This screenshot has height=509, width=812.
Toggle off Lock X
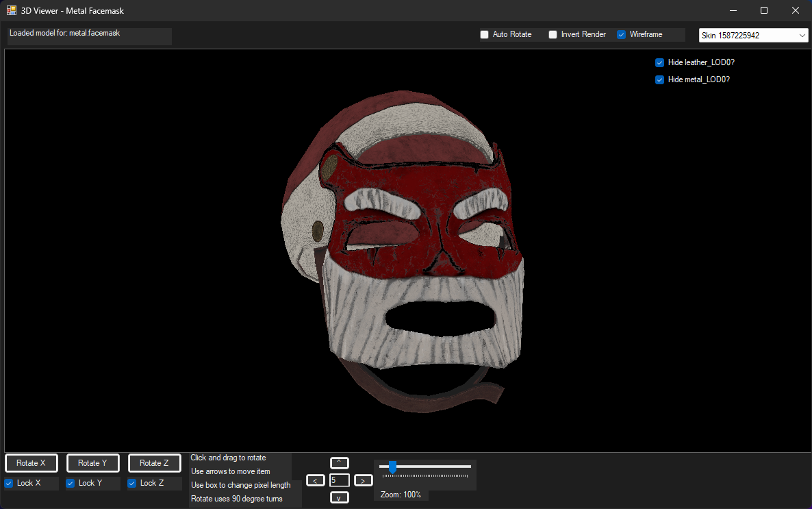coord(8,483)
